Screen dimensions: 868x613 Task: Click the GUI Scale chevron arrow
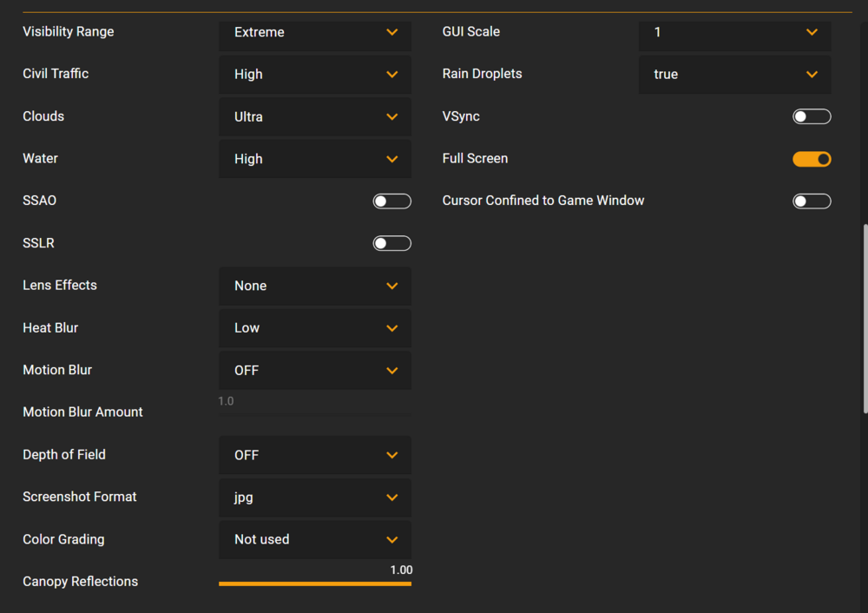[812, 32]
